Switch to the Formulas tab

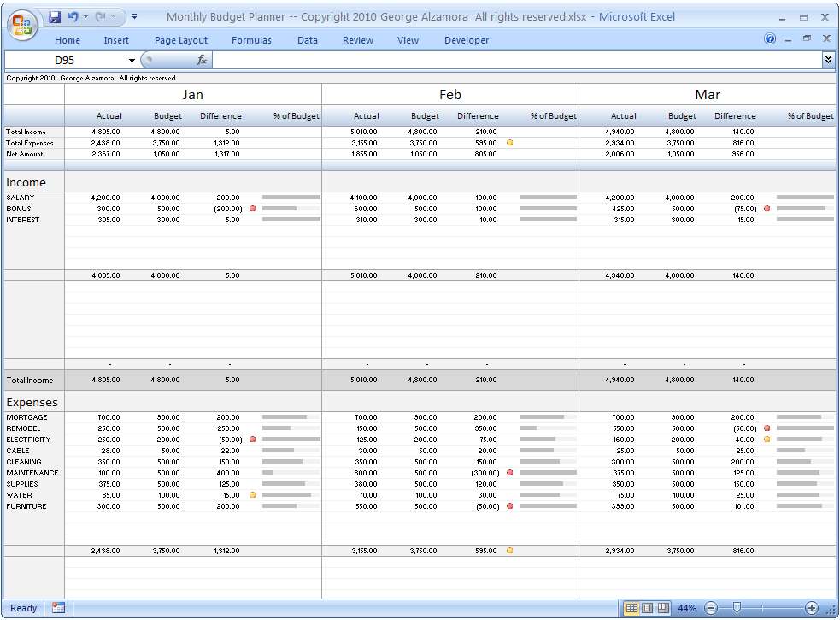pos(251,40)
